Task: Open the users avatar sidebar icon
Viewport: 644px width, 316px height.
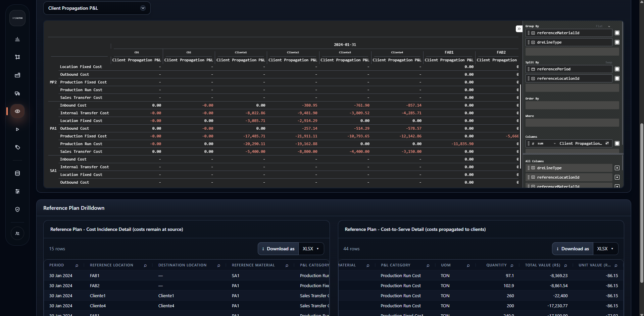Action: (17, 233)
